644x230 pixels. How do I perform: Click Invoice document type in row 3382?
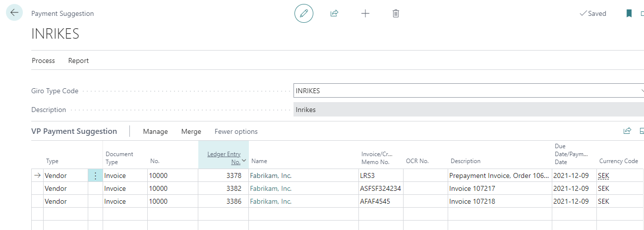[x=115, y=188]
